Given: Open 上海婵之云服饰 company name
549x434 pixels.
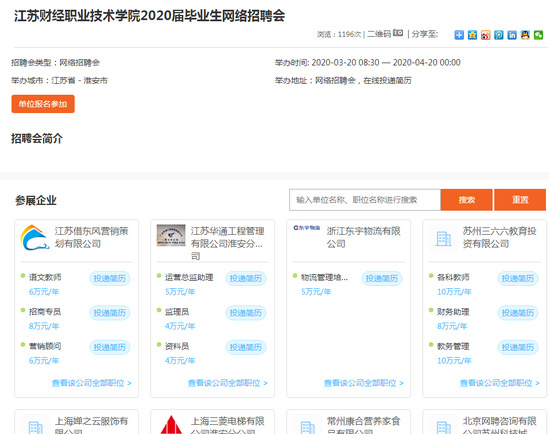Looking at the screenshot, I should click(x=91, y=425).
